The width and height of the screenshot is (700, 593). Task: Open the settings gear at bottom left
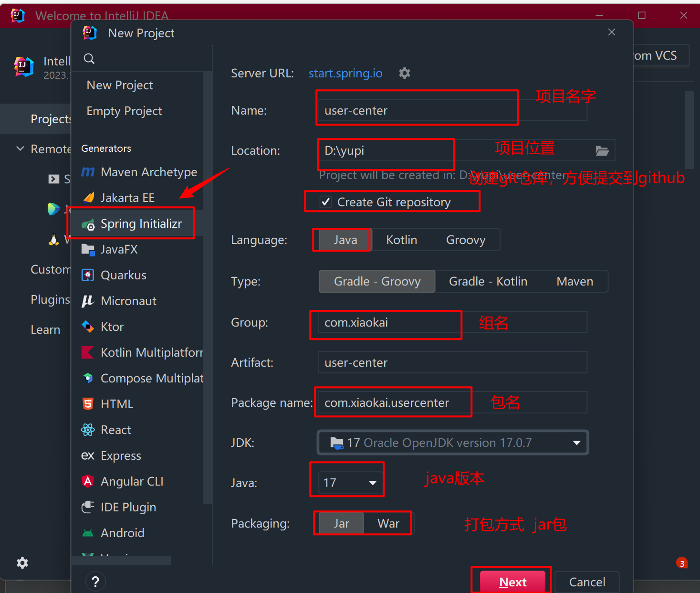22,563
